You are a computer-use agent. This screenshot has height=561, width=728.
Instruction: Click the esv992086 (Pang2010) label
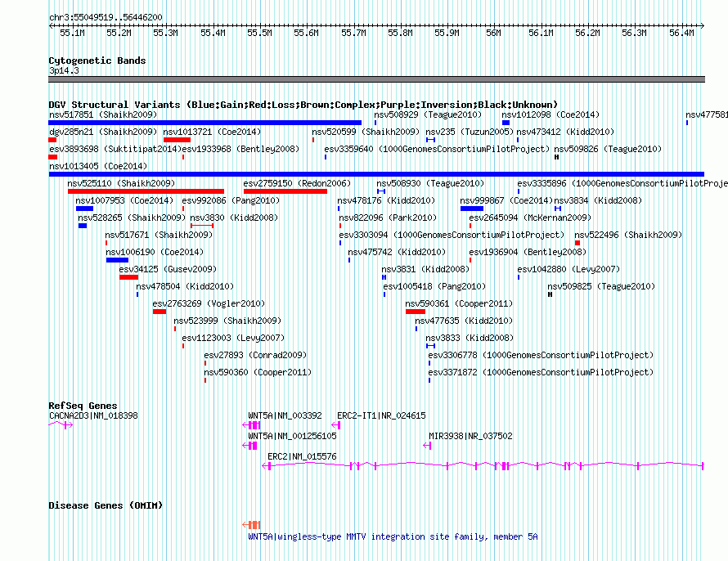tap(231, 200)
